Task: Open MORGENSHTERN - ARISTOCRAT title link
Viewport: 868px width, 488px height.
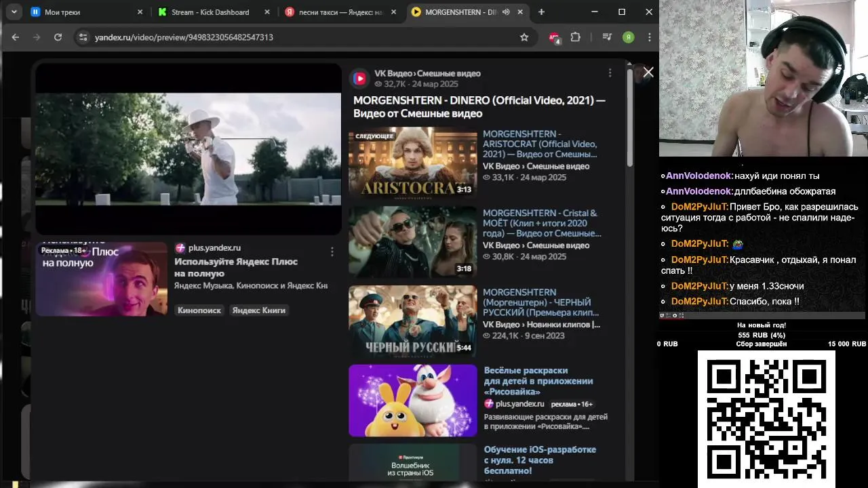Action: point(540,144)
